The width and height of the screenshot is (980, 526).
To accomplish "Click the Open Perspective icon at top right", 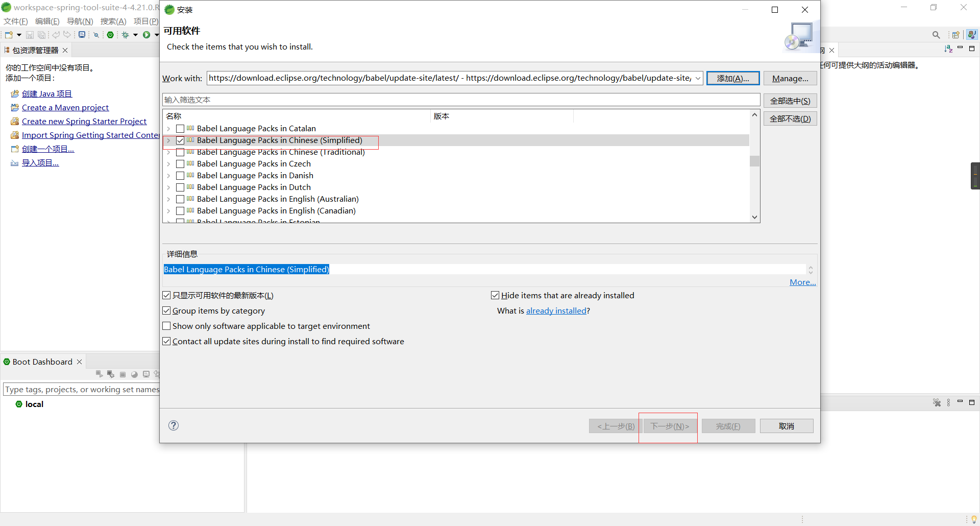I will pos(955,35).
